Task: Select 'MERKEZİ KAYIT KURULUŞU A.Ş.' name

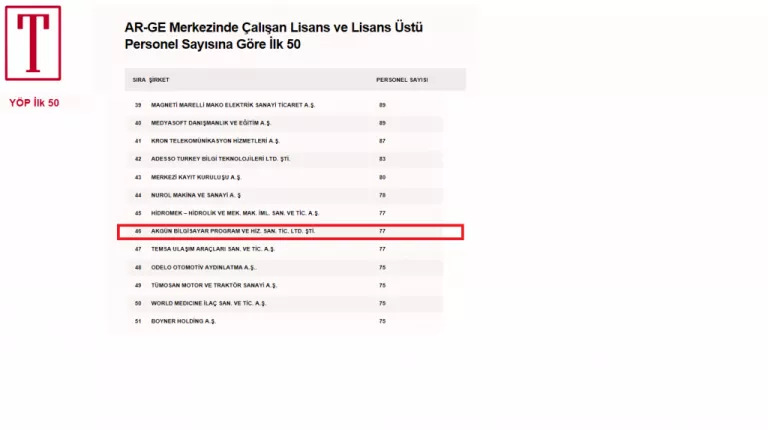Action: [x=196, y=177]
